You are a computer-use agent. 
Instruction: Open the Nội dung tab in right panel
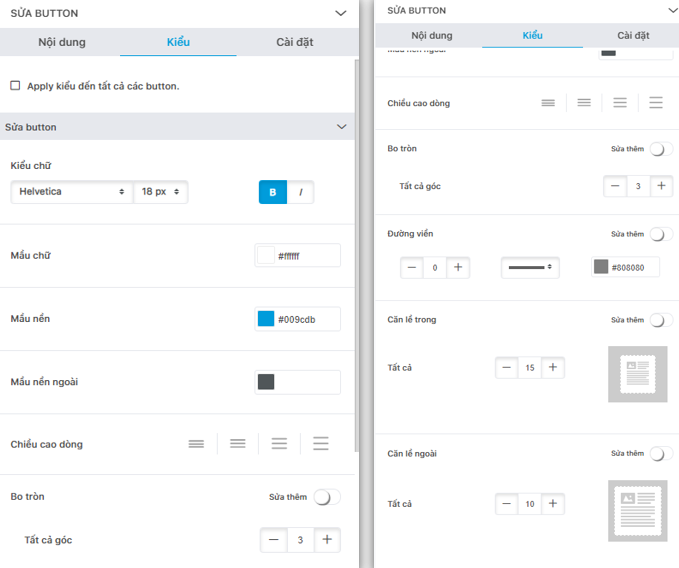[432, 36]
